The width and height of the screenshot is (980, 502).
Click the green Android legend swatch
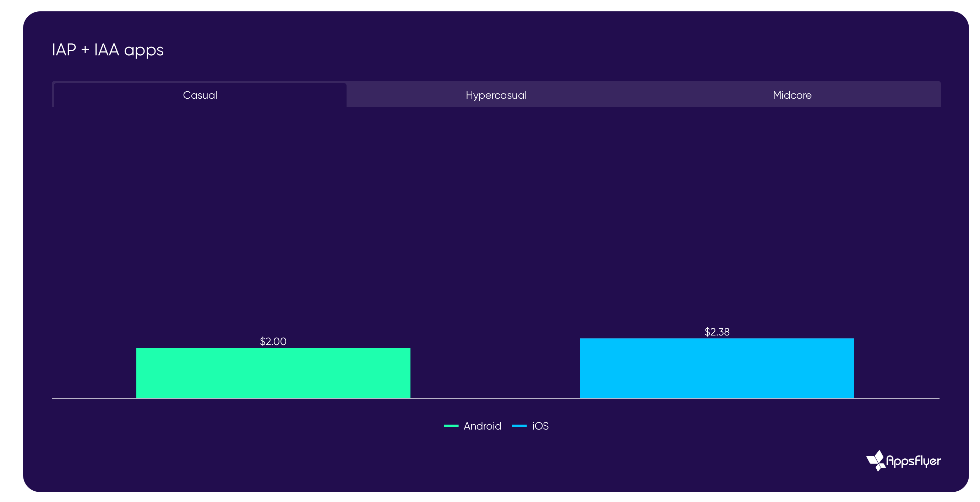[451, 426]
